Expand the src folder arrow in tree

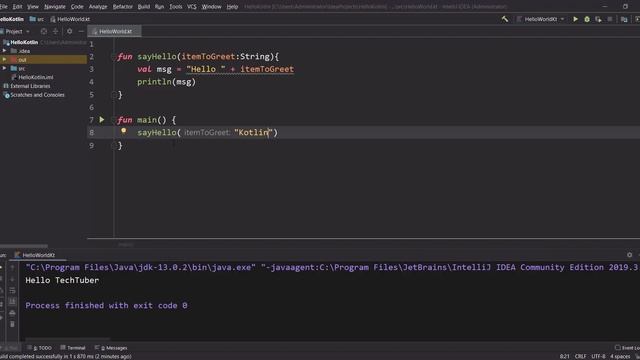(4, 68)
